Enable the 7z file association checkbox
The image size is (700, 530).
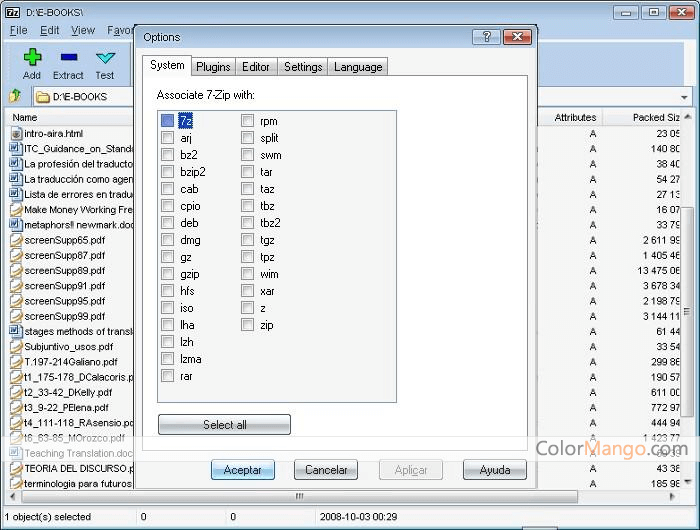167,121
